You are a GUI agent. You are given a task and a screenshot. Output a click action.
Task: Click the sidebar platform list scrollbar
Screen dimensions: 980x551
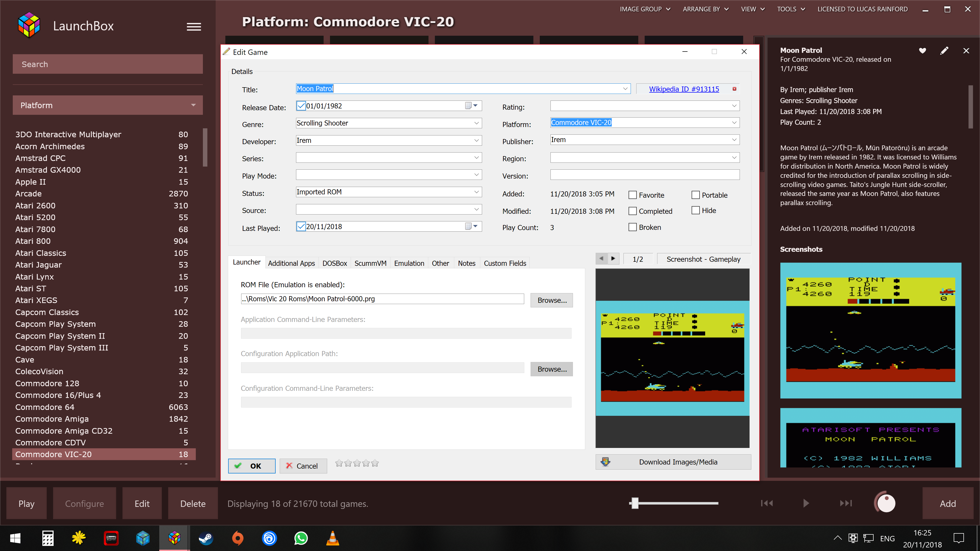(x=205, y=147)
